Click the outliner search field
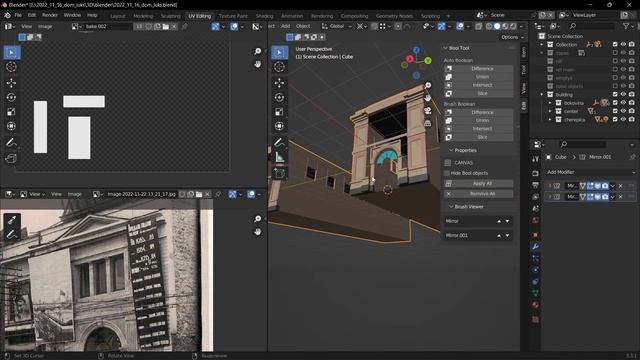This screenshot has height=360, width=640. pos(591,26)
